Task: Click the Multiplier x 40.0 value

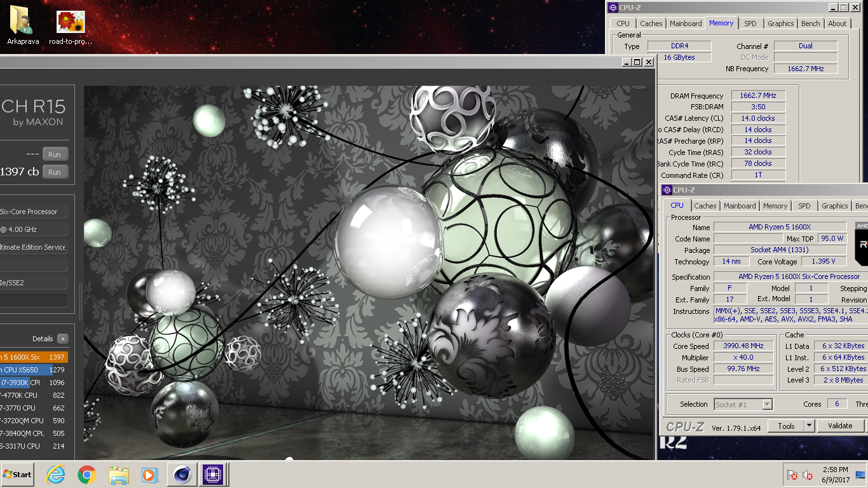Action: pyautogui.click(x=743, y=358)
